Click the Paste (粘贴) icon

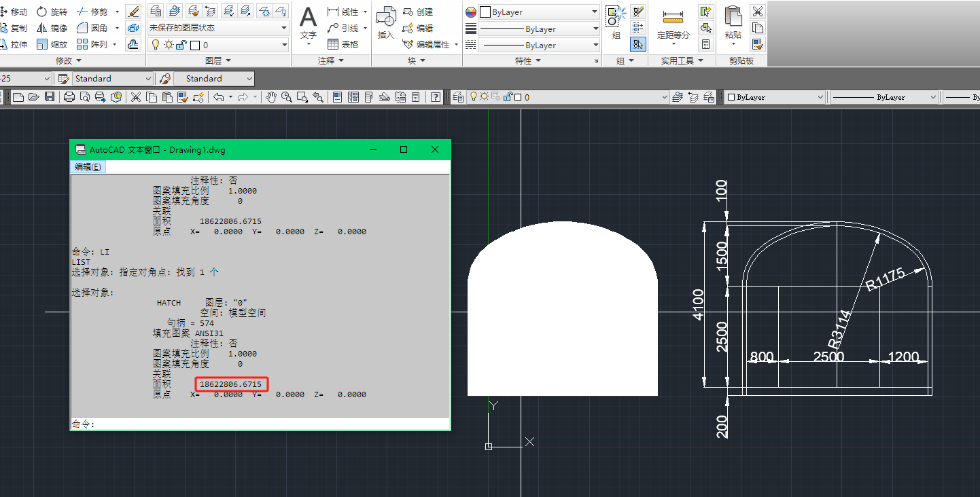(733, 24)
